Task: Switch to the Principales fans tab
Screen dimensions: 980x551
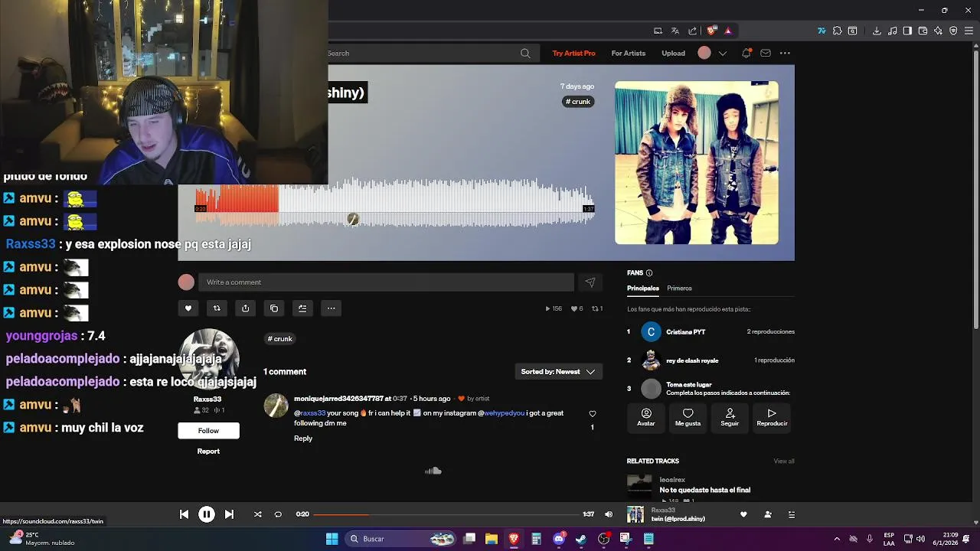Action: (643, 289)
